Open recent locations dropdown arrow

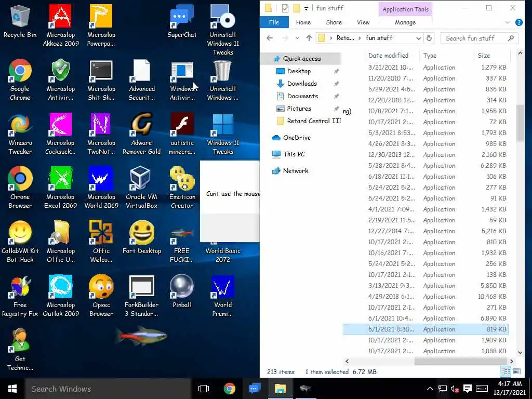pos(297,38)
